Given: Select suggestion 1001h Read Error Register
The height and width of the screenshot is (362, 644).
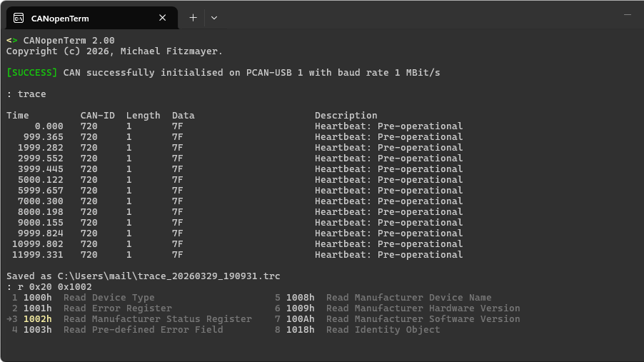Looking at the screenshot, I should click(92, 308).
